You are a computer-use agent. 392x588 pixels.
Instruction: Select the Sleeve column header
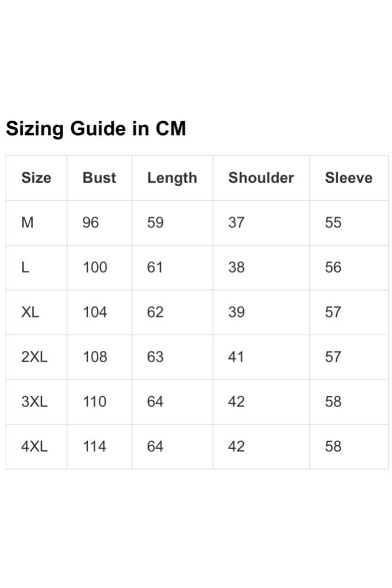349,178
